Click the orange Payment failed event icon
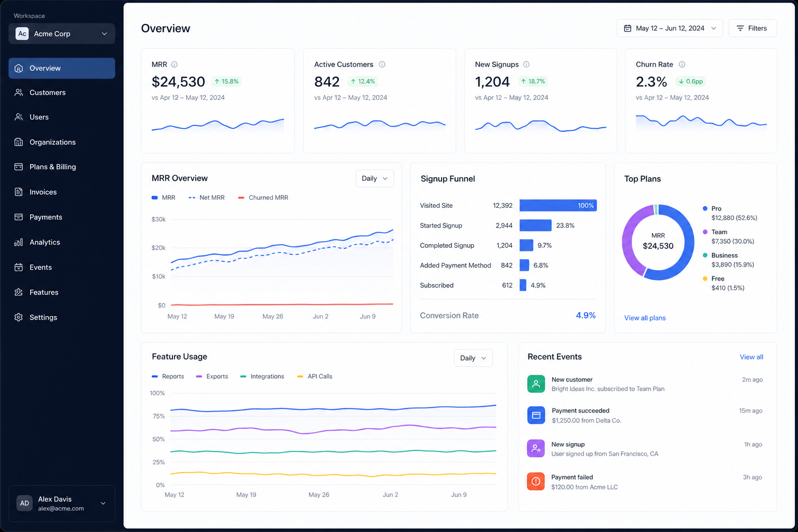 pos(536,481)
